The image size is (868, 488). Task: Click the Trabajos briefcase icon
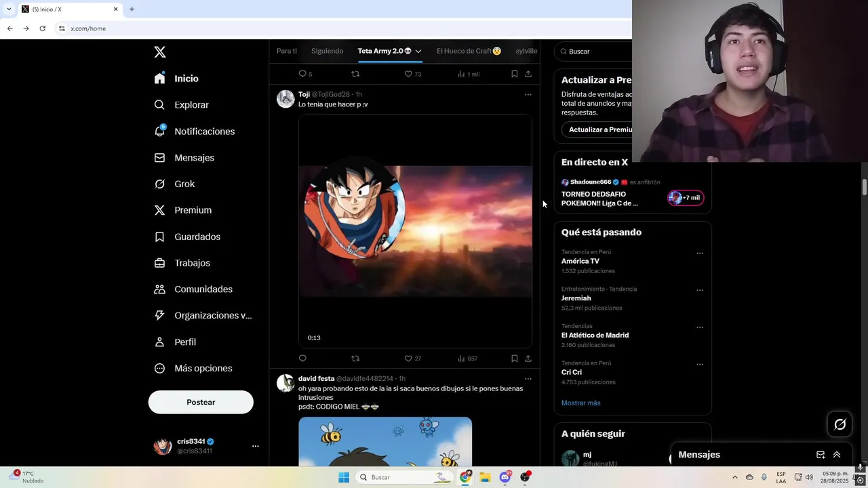pyautogui.click(x=159, y=263)
